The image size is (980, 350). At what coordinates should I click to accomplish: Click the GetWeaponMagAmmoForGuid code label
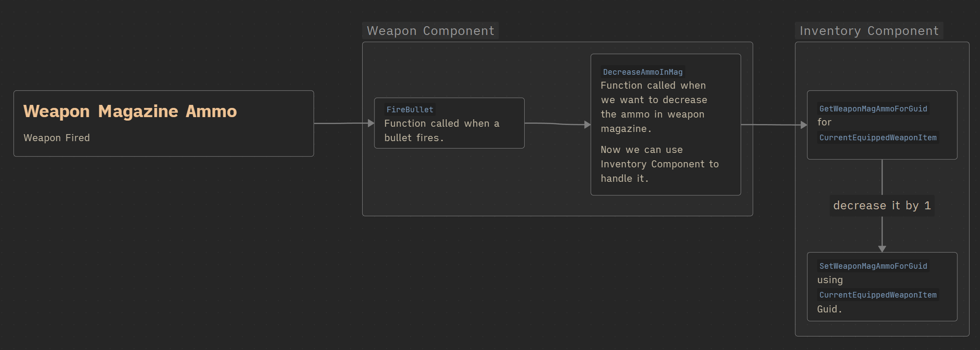873,109
